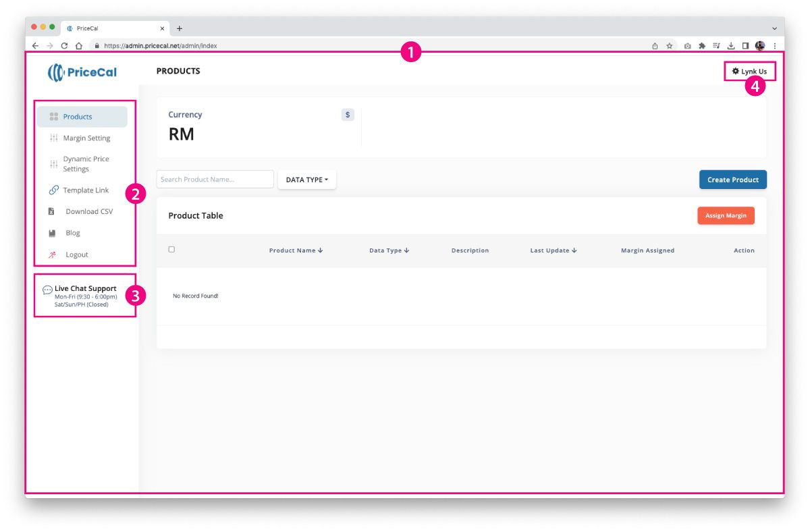Click the PriceCal logo

tap(82, 72)
